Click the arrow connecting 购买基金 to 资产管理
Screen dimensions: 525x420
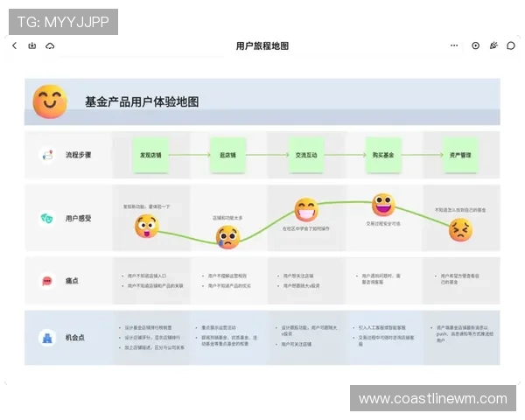coord(423,155)
